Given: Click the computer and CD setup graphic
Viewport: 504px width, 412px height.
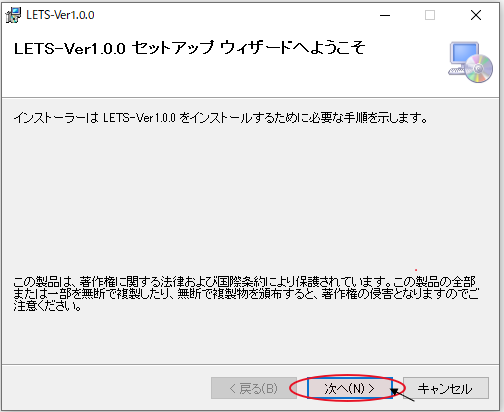Looking at the screenshot, I should click(470, 62).
